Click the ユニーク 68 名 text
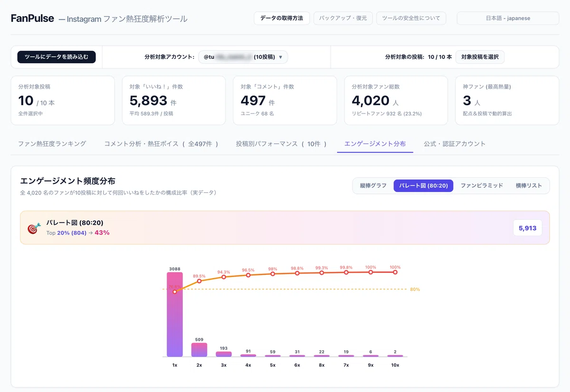 point(257,114)
